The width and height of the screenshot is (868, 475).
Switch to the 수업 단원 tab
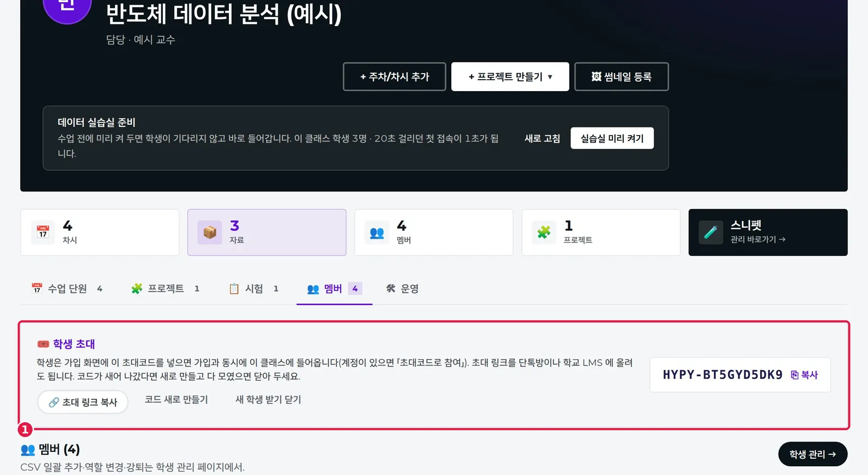[67, 288]
